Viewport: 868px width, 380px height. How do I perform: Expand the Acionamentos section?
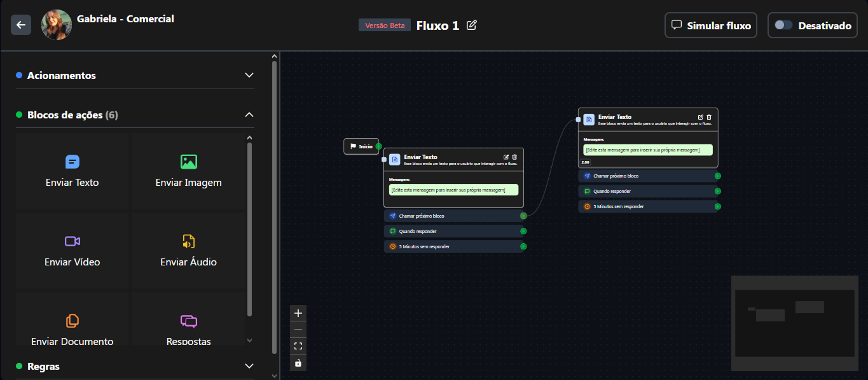(249, 75)
